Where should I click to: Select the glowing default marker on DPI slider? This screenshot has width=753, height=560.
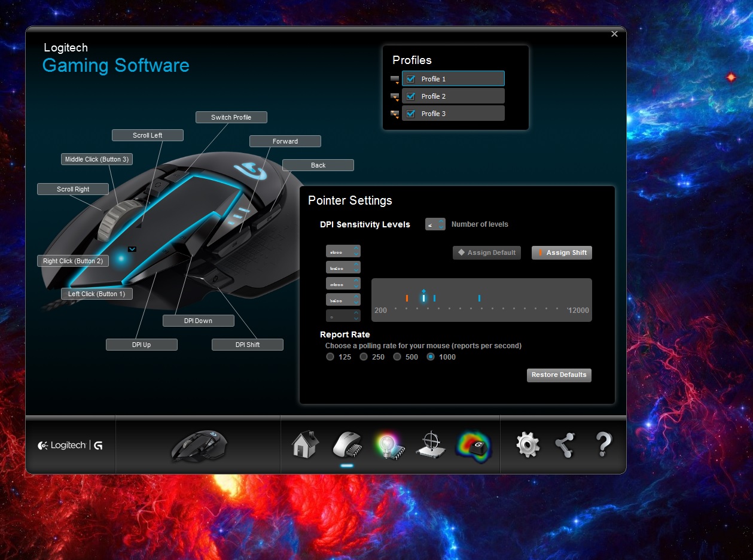pyautogui.click(x=423, y=296)
